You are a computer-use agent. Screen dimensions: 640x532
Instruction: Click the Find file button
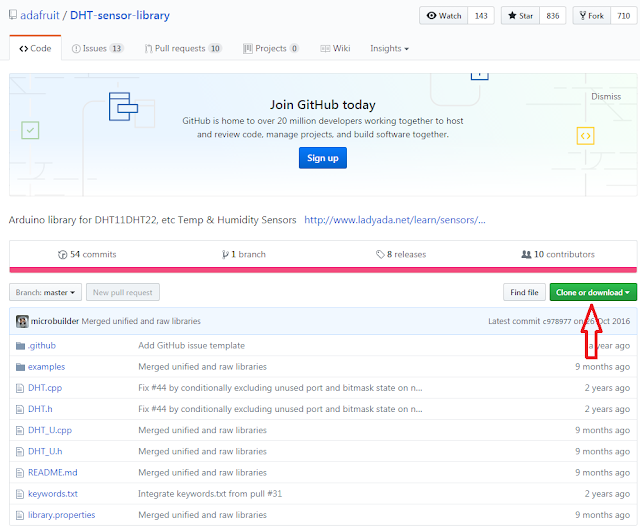tap(524, 292)
